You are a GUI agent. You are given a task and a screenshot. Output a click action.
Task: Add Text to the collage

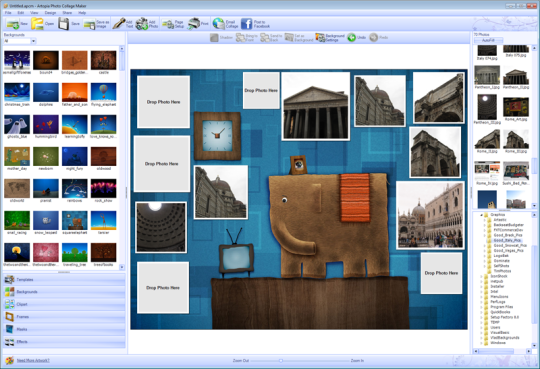pyautogui.click(x=123, y=24)
